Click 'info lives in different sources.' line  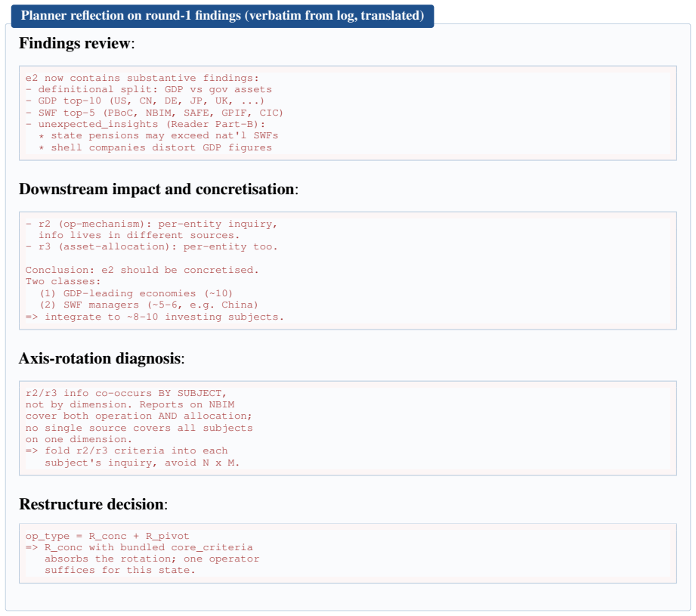coord(138,236)
